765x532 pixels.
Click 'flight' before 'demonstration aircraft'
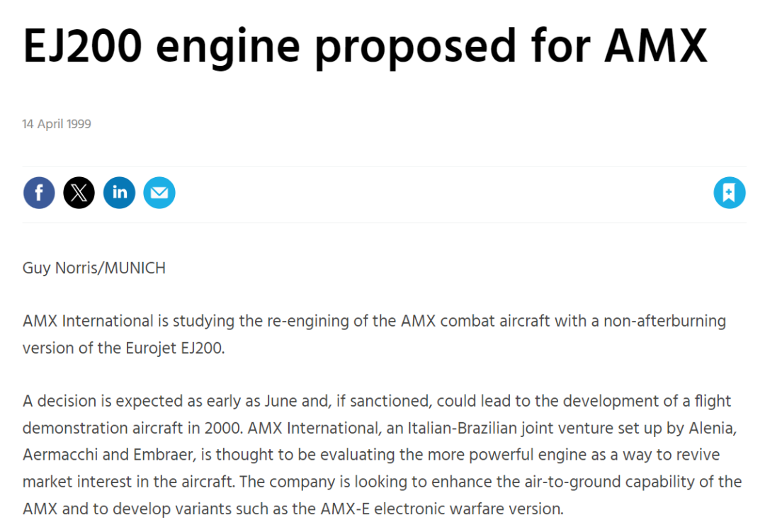click(x=713, y=401)
